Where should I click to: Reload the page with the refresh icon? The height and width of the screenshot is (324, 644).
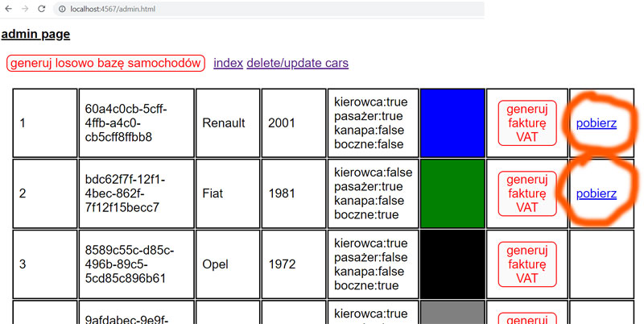(x=42, y=9)
